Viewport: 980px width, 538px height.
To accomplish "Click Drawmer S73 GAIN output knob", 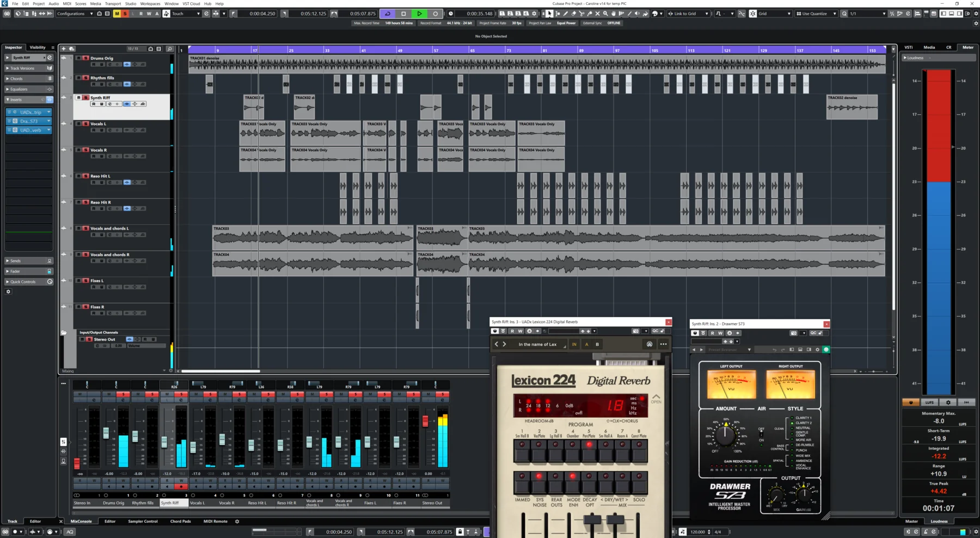I will pyautogui.click(x=804, y=494).
